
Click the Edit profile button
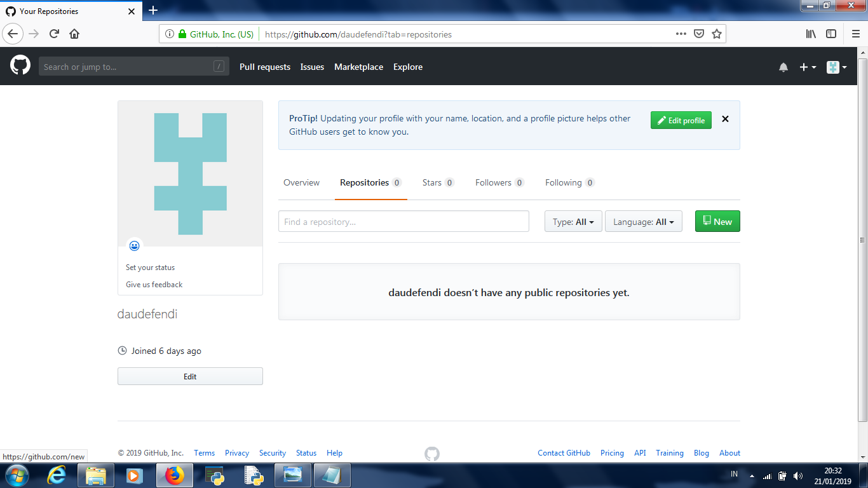(681, 120)
